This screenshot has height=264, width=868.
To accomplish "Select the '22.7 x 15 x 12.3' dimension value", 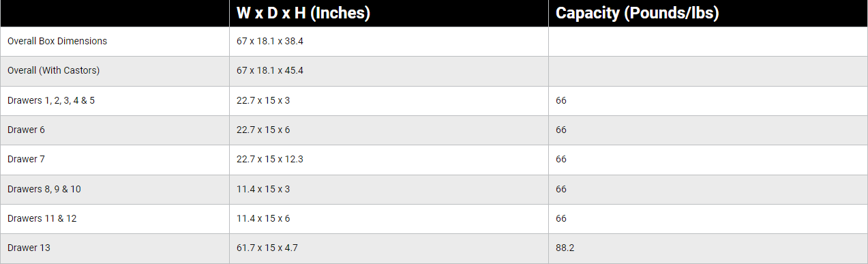I will coord(269,159).
